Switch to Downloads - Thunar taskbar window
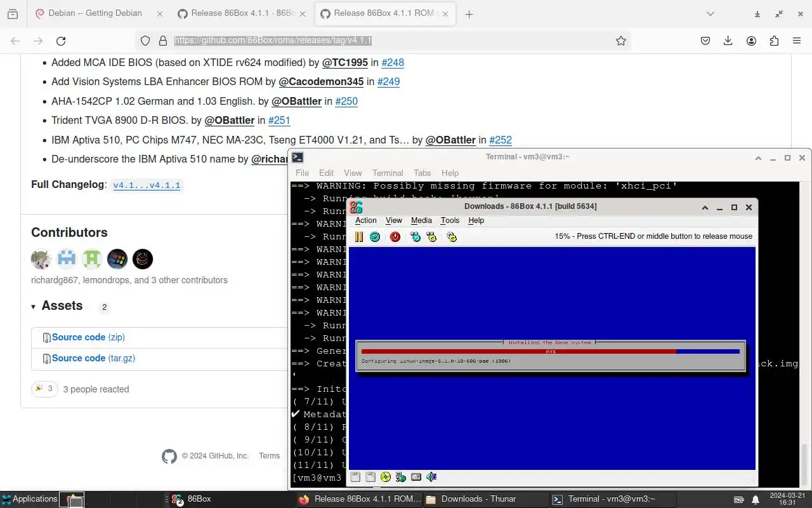The width and height of the screenshot is (812, 508). pyautogui.click(x=486, y=499)
